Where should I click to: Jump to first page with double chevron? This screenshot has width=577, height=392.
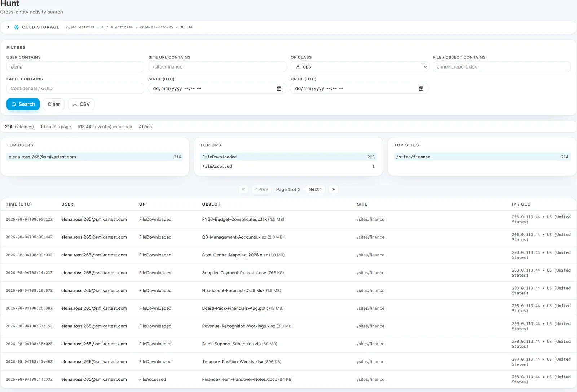(243, 189)
